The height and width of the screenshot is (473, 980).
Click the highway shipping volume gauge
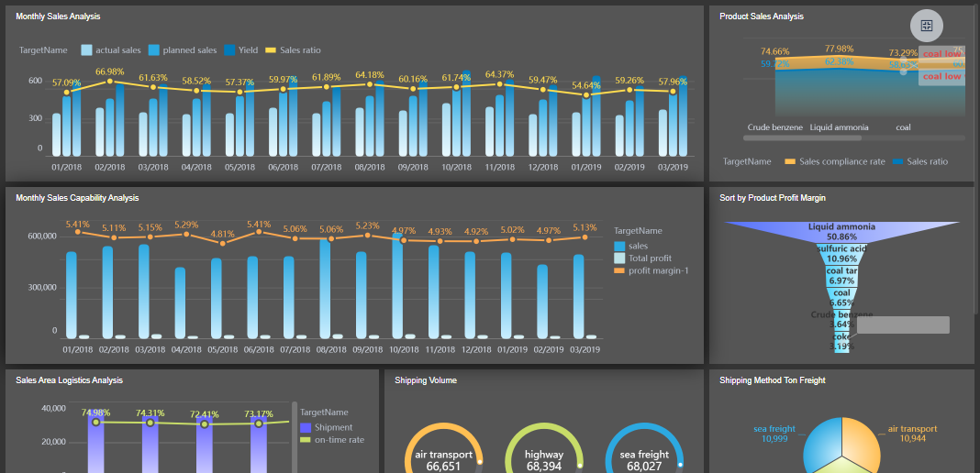(543, 429)
